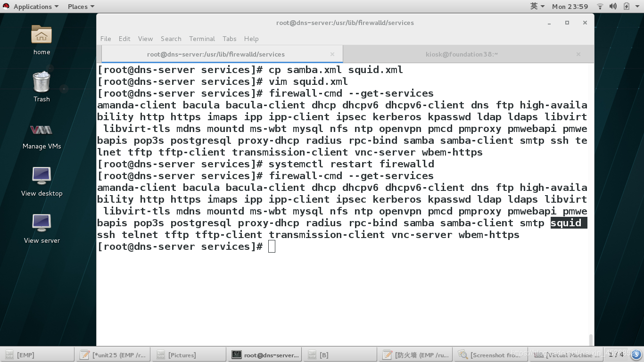Open the Places menu in top bar
Viewport: 644px width, 362px height.
click(x=81, y=7)
